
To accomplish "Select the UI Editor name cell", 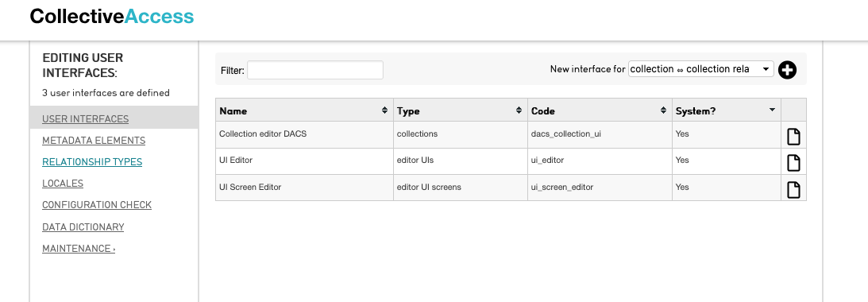I will [304, 161].
